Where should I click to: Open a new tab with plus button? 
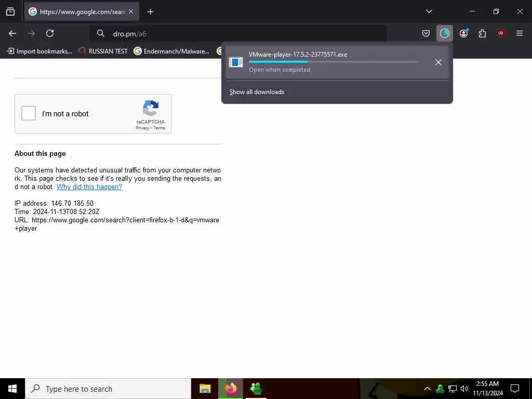tap(150, 12)
